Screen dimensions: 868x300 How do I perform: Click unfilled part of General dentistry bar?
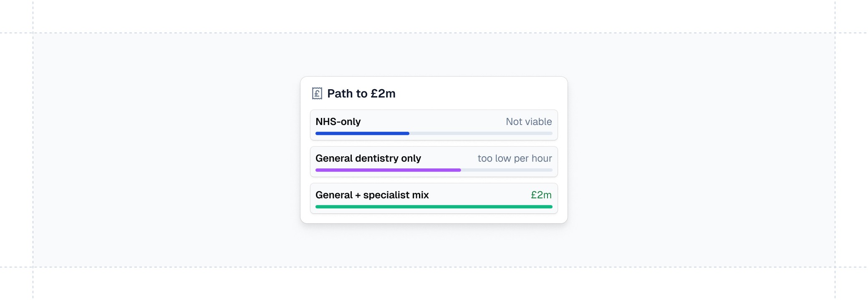[507, 170]
